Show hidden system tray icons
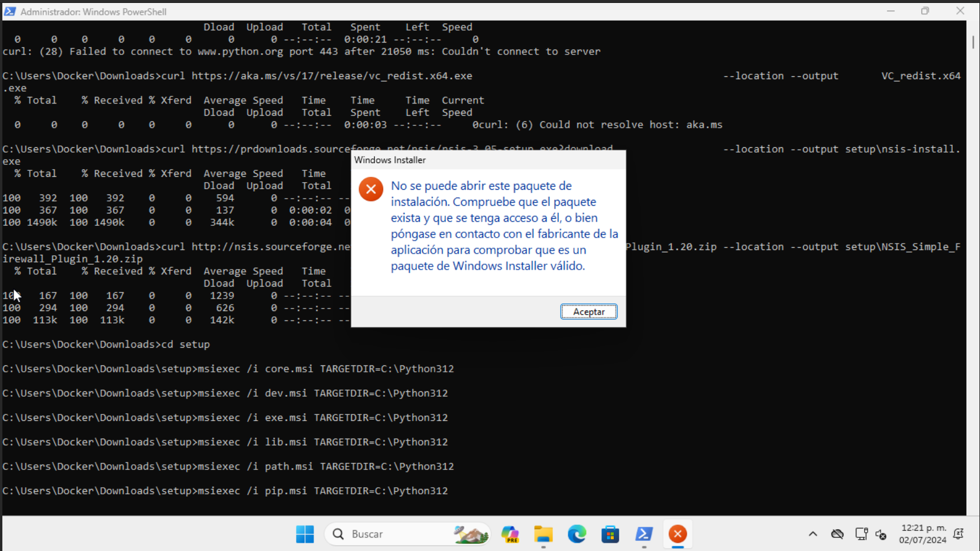This screenshot has width=980, height=551. [x=813, y=534]
